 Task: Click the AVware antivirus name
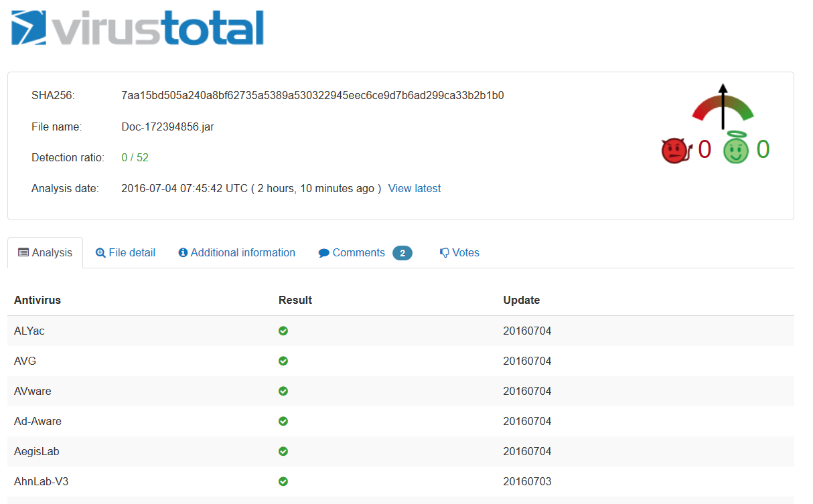click(x=33, y=391)
